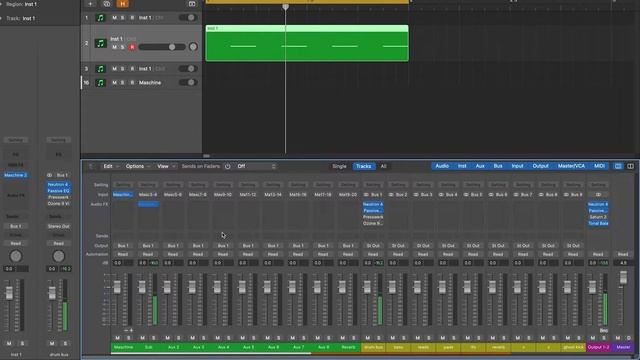640x360 pixels.
Task: Toggle record enable on track 2
Action: [x=132, y=47]
